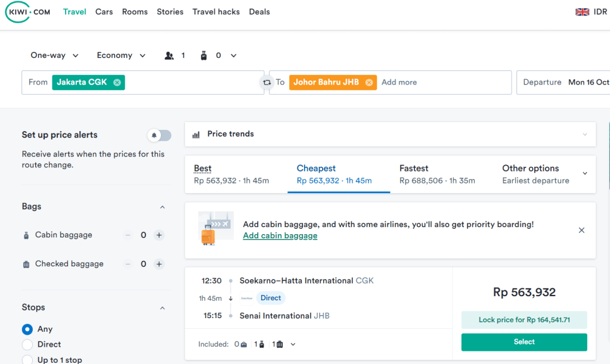Open the Economy cabin class dropdown

(121, 55)
